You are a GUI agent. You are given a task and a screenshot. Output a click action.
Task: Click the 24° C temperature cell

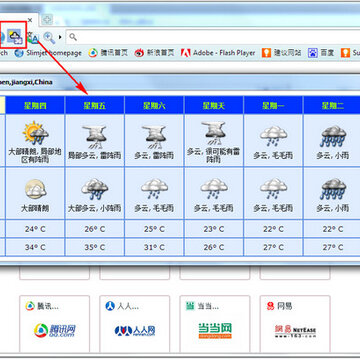click(x=35, y=229)
